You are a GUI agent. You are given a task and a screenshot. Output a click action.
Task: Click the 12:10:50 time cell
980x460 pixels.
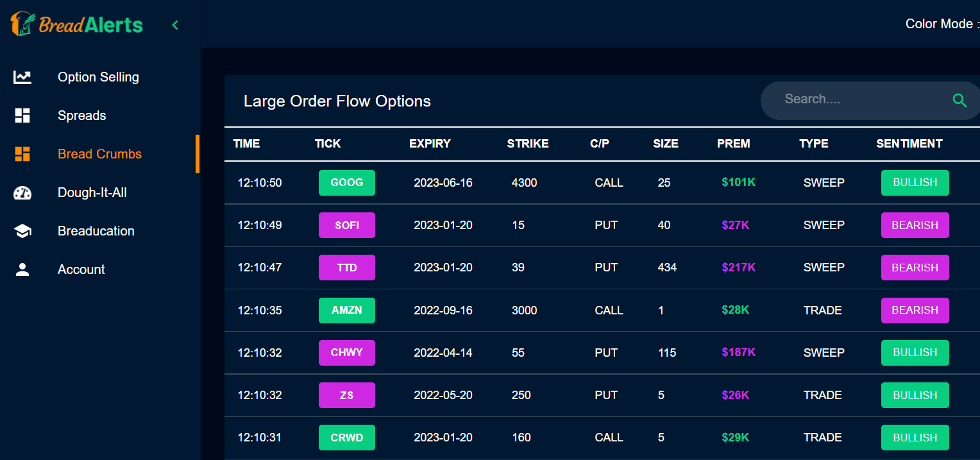pyautogui.click(x=260, y=183)
